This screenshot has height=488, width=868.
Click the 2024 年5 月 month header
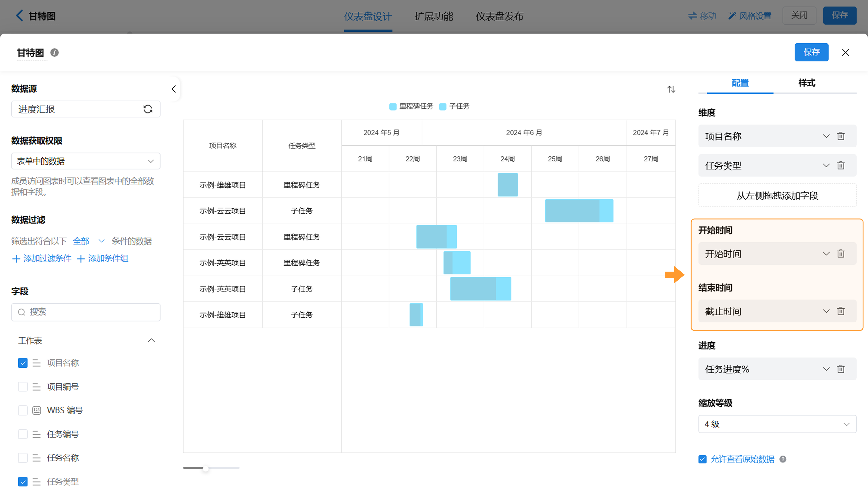[381, 133]
